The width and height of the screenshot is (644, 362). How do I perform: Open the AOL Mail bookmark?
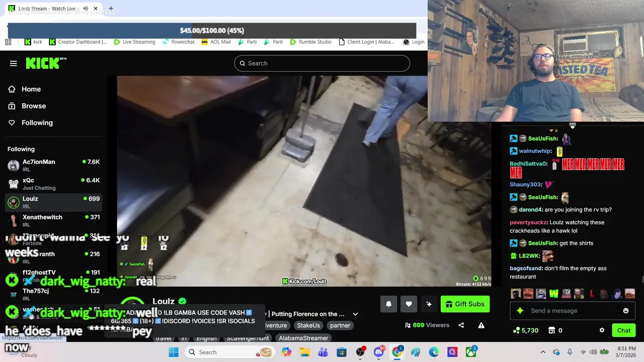point(216,42)
